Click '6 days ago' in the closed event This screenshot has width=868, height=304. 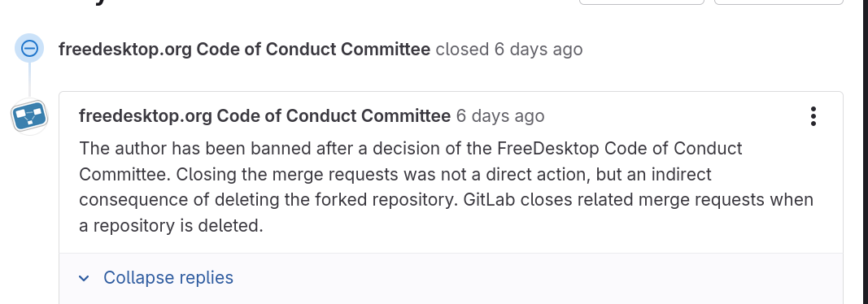538,50
